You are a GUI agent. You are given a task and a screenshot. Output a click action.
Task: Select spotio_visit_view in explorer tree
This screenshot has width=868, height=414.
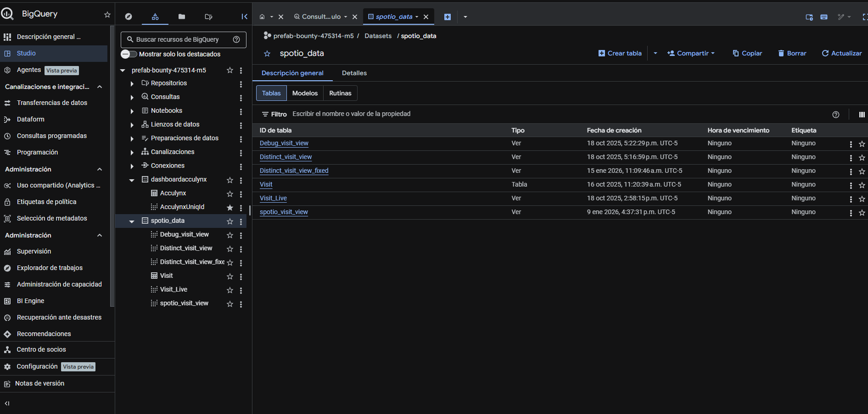tap(184, 303)
